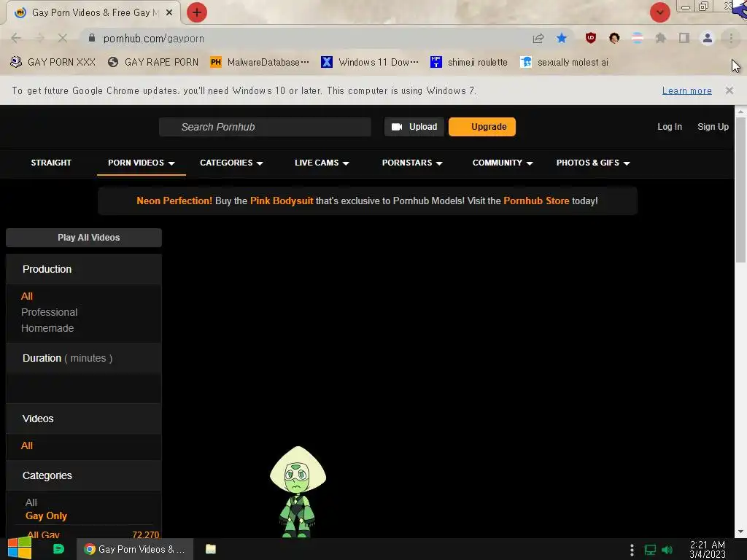Open the File Explorer folder taskbar icon

[x=211, y=549]
